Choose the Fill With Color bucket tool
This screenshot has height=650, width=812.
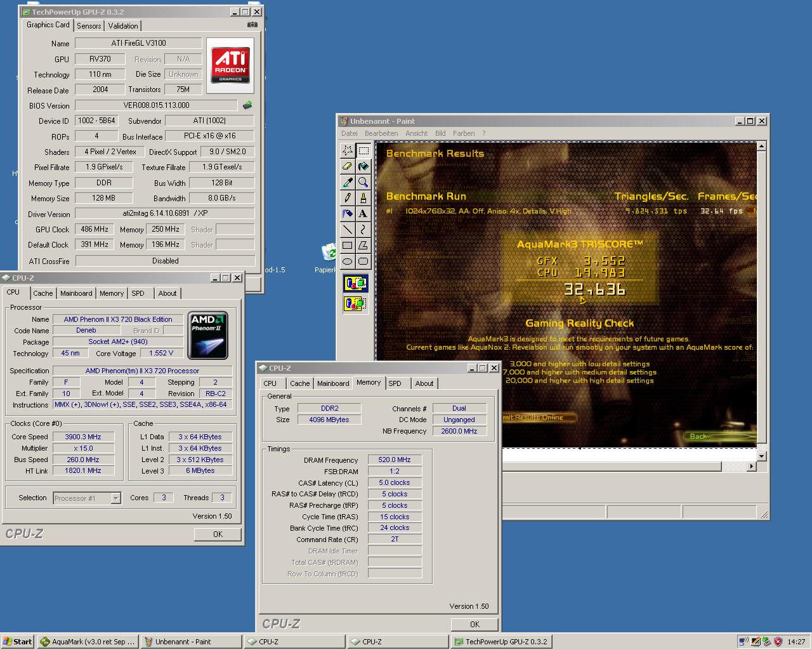point(363,166)
